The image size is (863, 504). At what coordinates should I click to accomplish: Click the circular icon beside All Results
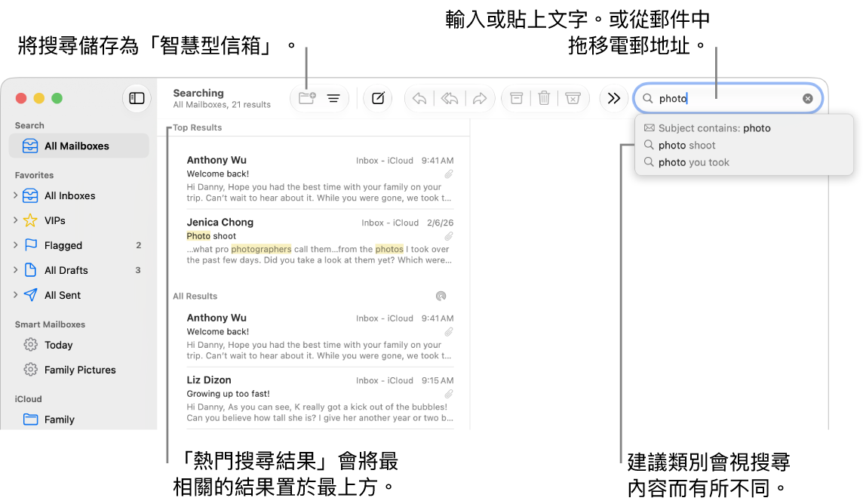click(x=441, y=296)
